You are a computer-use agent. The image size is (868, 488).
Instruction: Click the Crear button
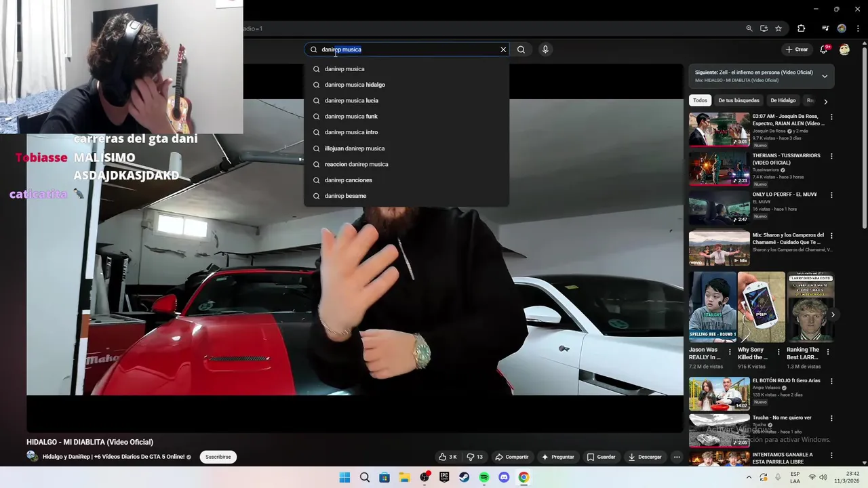[x=796, y=49]
